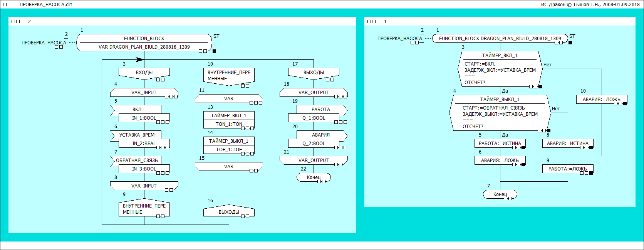Click the black marker beside left ST label

point(215,51)
